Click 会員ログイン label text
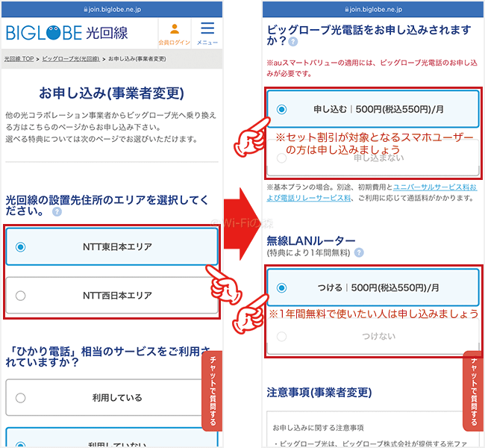Image resolution: width=485 pixels, height=448 pixels. [175, 43]
